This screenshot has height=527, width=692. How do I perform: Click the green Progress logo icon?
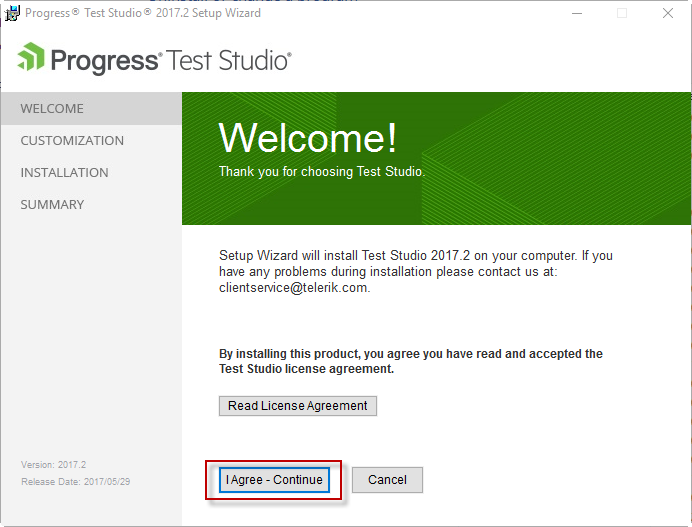31,57
